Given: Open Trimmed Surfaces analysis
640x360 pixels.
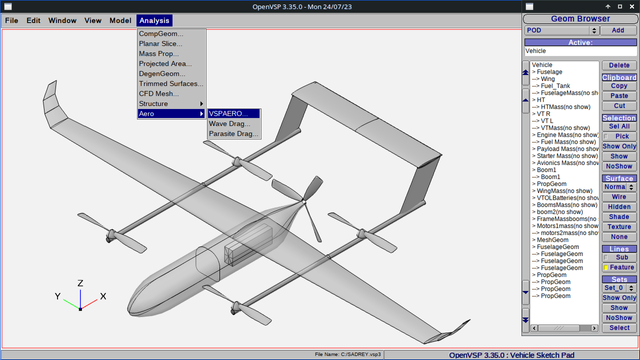Looking at the screenshot, I should 171,84.
